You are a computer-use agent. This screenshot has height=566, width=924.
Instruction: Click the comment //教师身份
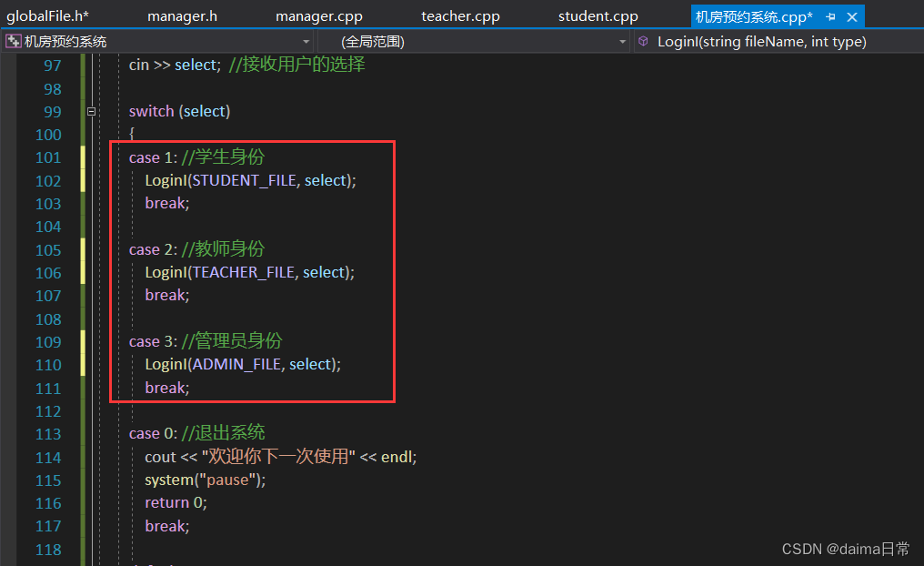coord(224,248)
